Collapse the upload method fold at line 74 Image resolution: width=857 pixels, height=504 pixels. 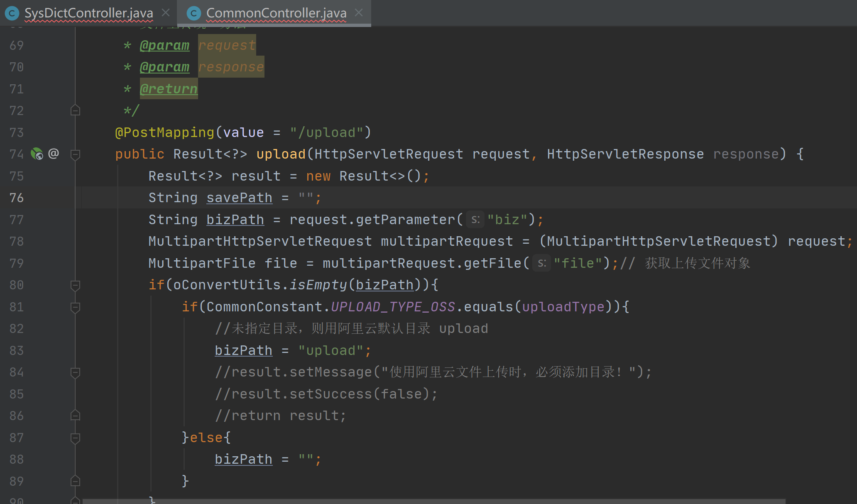pos(75,154)
